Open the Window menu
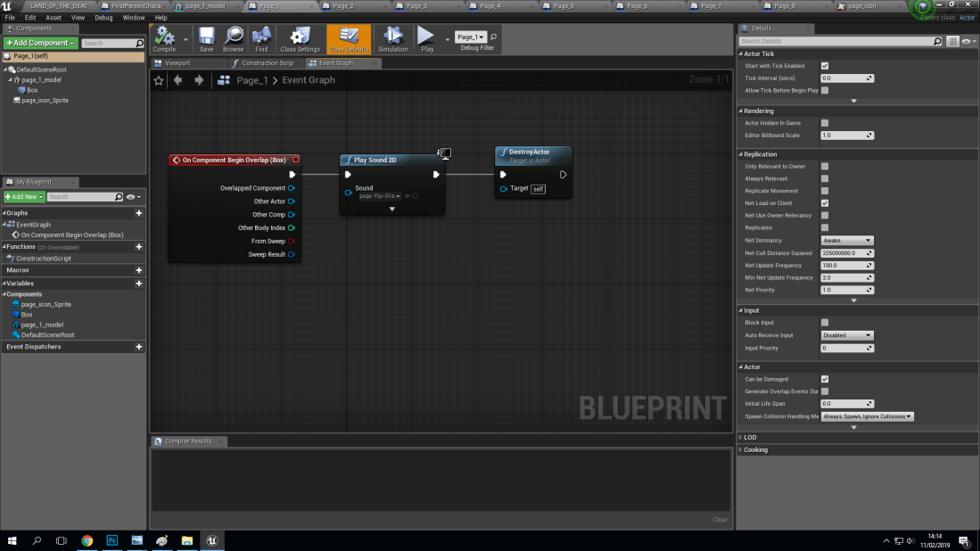This screenshot has height=551, width=980. coord(134,17)
